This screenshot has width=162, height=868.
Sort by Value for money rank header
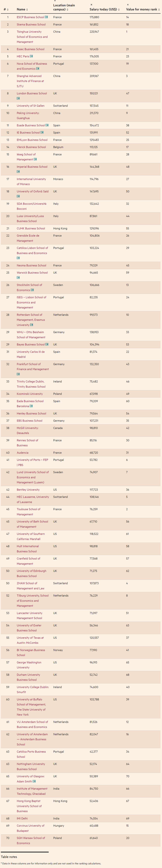[143, 9]
